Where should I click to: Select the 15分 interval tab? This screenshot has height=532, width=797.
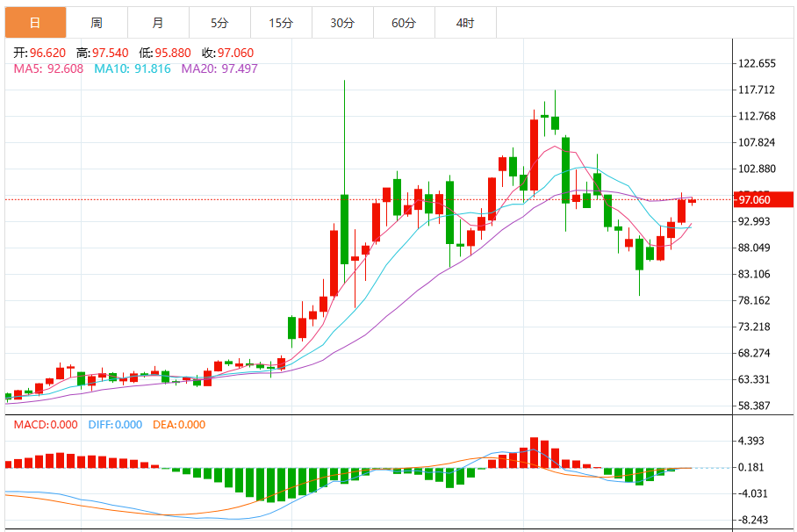(x=281, y=23)
